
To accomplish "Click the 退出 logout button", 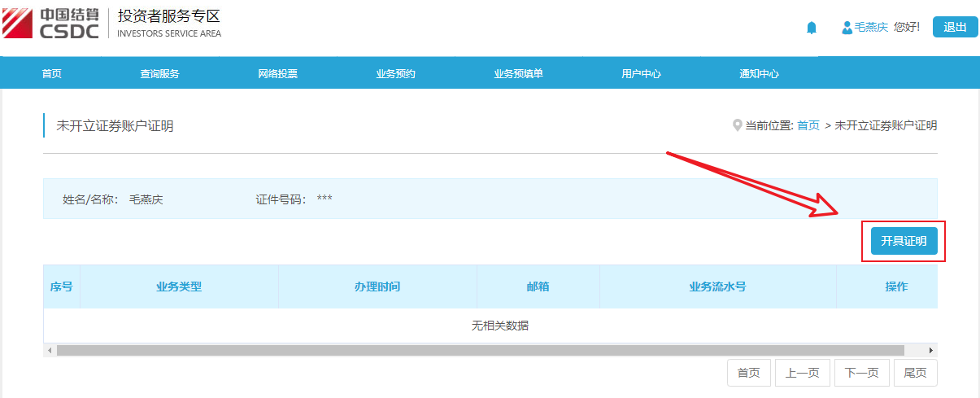I will point(955,27).
